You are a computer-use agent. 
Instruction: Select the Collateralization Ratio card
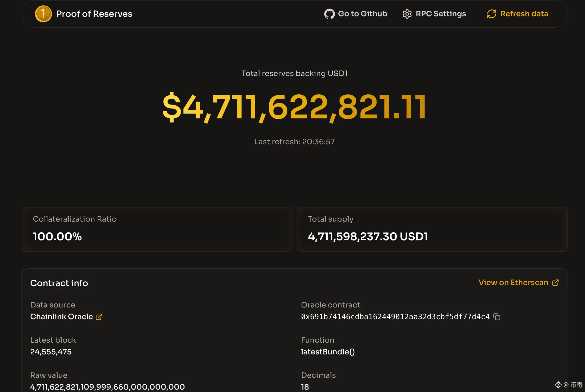click(157, 229)
